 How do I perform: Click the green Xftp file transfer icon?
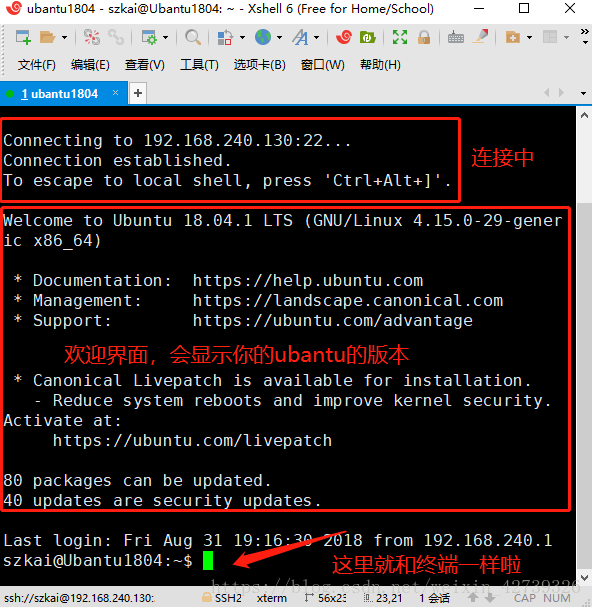pos(367,38)
